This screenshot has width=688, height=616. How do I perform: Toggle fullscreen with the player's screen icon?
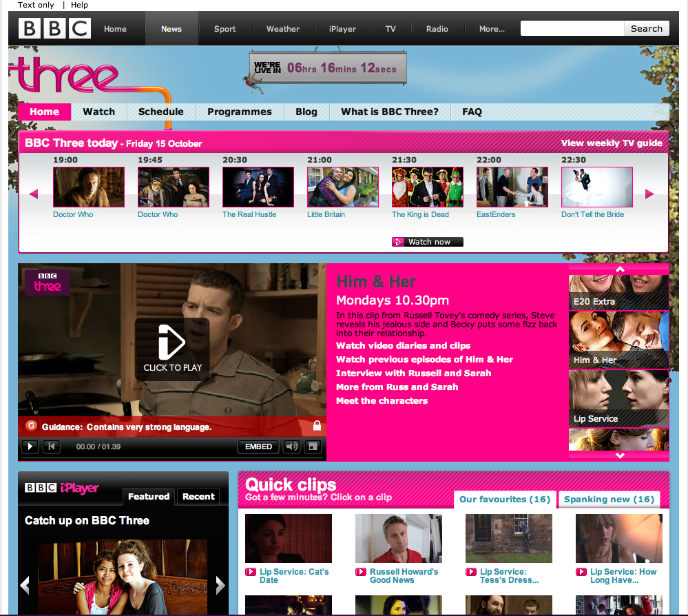(x=312, y=446)
